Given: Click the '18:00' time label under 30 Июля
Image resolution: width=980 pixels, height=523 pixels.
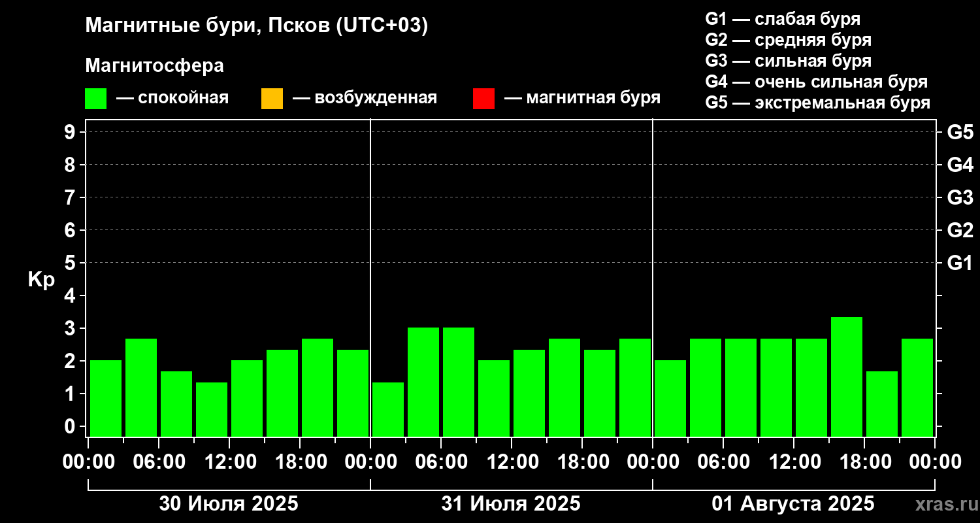Looking at the screenshot, I should [300, 462].
